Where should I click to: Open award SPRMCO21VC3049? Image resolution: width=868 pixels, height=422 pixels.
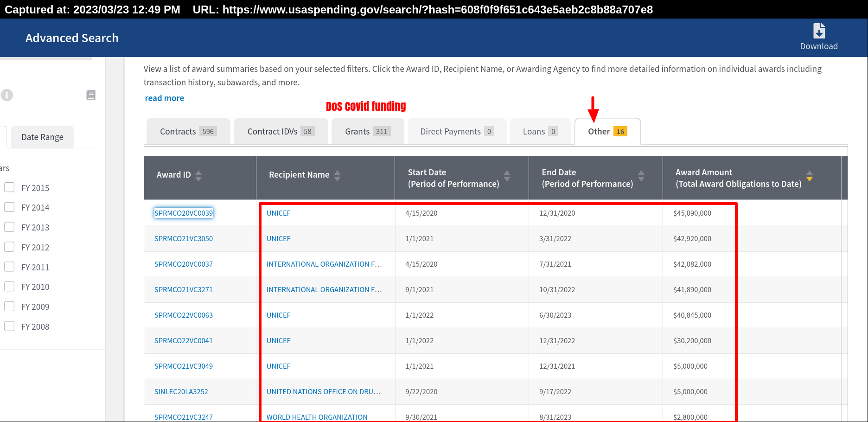click(x=184, y=366)
